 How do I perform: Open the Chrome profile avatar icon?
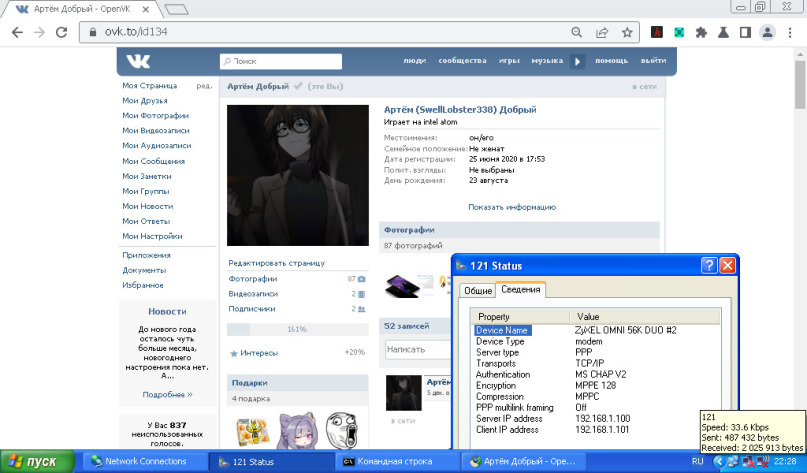pyautogui.click(x=767, y=32)
